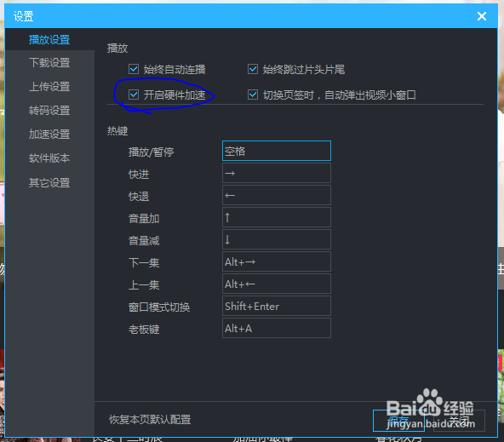Click the 音量加 label

coord(144,219)
